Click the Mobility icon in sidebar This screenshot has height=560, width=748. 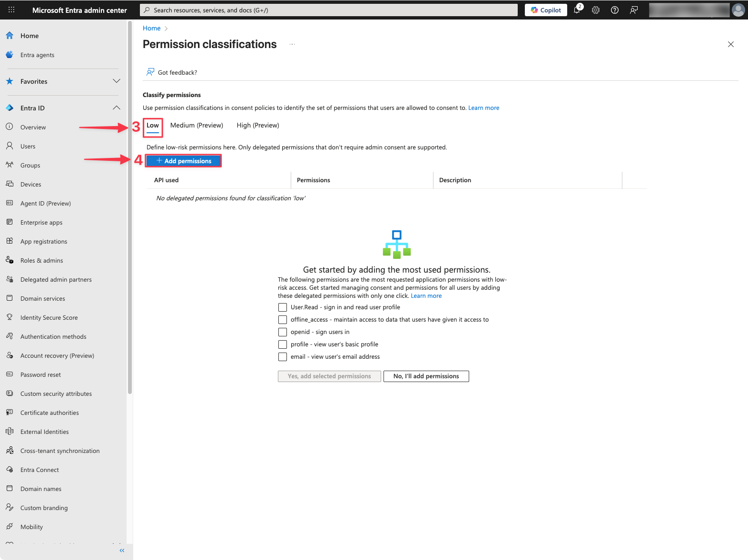click(10, 526)
